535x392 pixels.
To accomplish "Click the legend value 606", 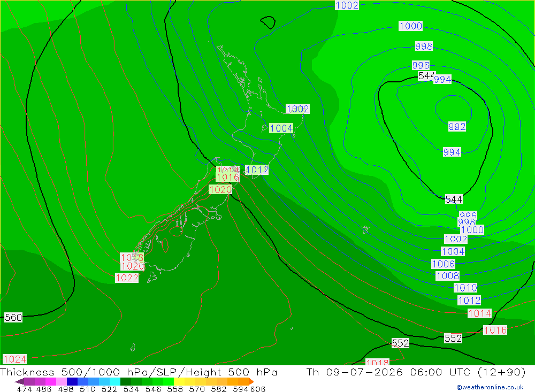I will tap(258, 389).
